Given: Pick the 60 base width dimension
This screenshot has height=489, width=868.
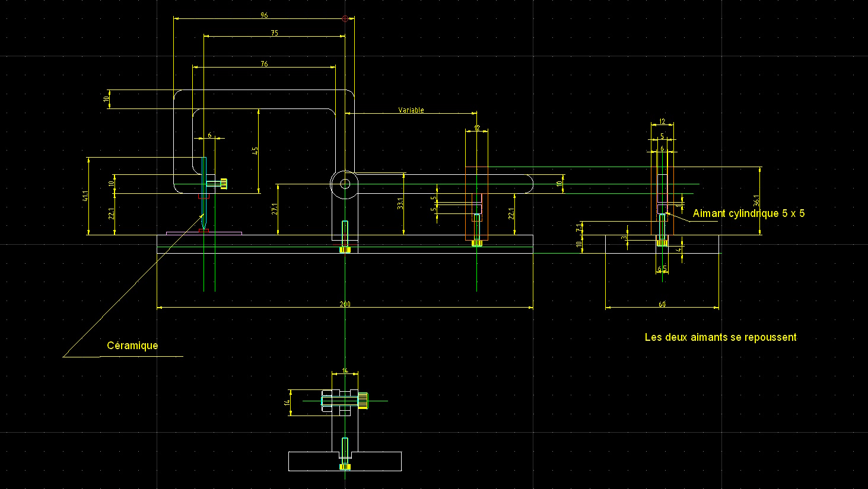Looking at the screenshot, I should tap(662, 304).
